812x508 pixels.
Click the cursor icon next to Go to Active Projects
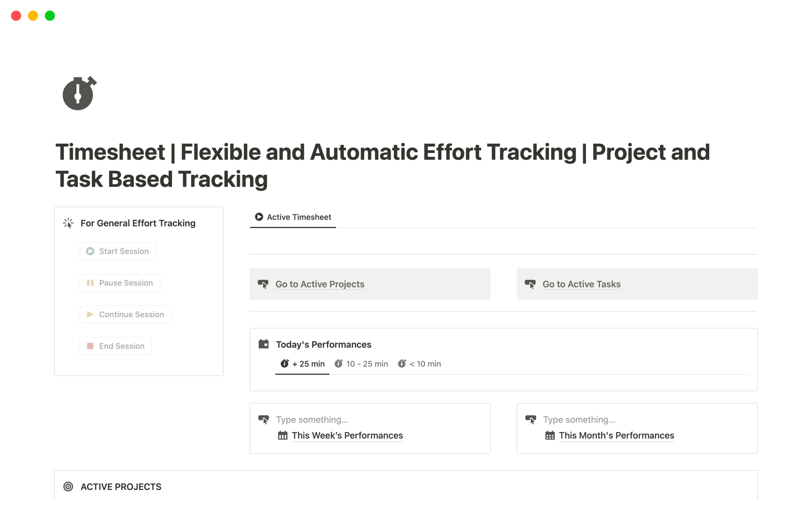[x=264, y=284]
